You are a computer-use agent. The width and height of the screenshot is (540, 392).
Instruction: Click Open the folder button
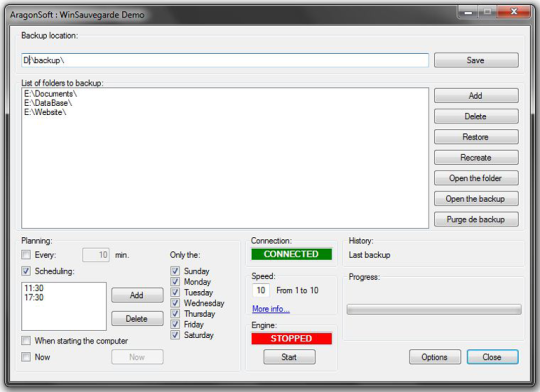[x=476, y=178]
